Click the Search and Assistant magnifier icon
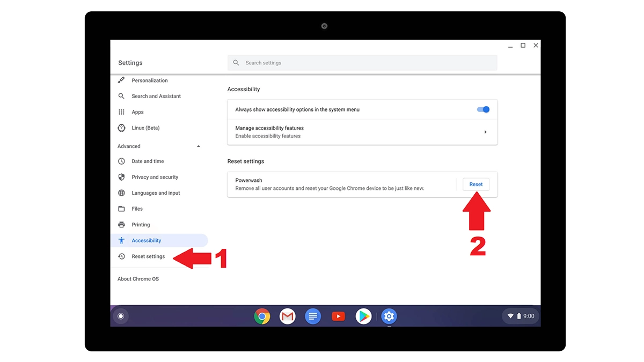Viewport: 644px width, 362px height. [x=121, y=96]
